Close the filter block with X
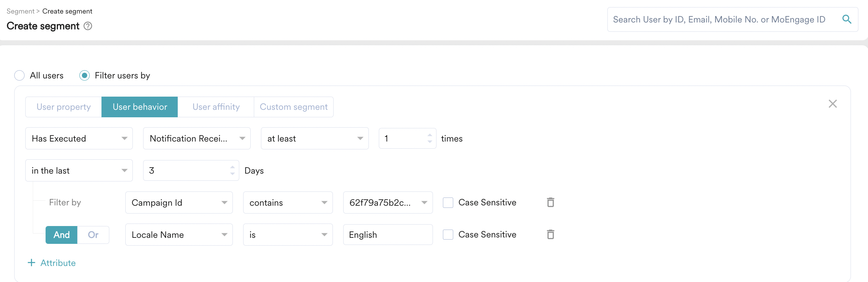 click(x=832, y=104)
